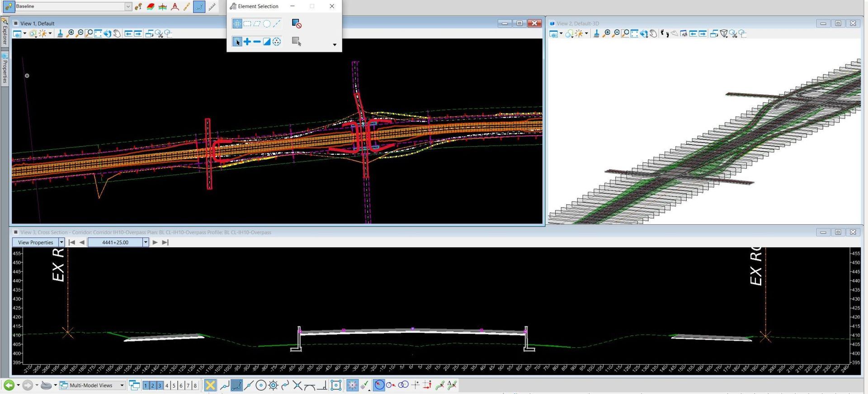Select the Circle selection mode in Element Selection

click(267, 24)
